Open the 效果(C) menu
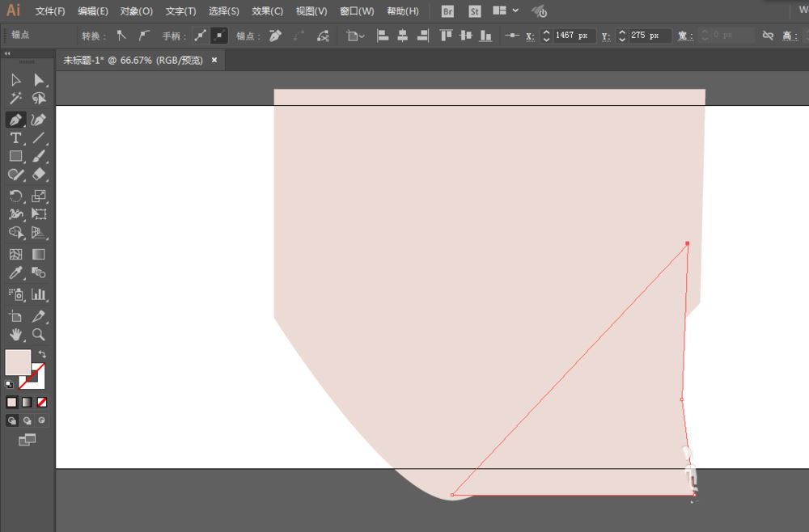 pos(267,11)
